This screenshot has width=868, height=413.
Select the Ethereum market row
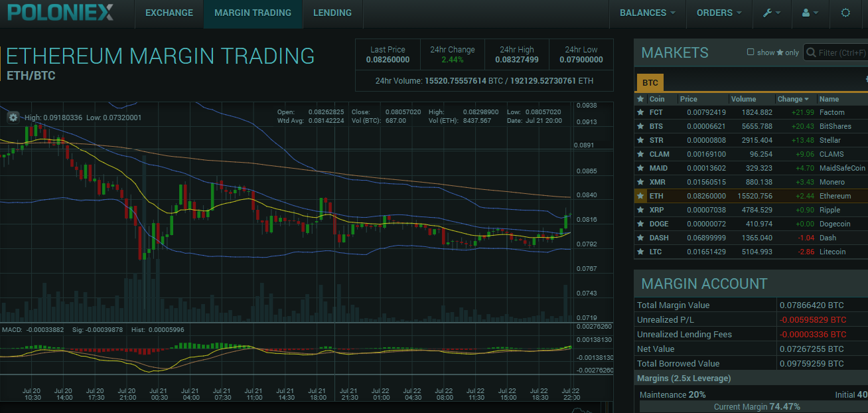tap(751, 196)
